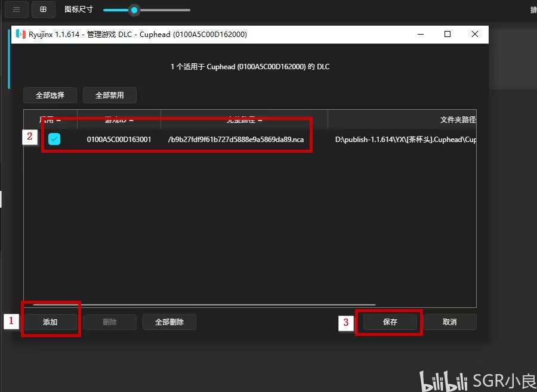537x392 pixels.
Task: Select the cell 0100A5C00D163001
Action: click(x=119, y=140)
